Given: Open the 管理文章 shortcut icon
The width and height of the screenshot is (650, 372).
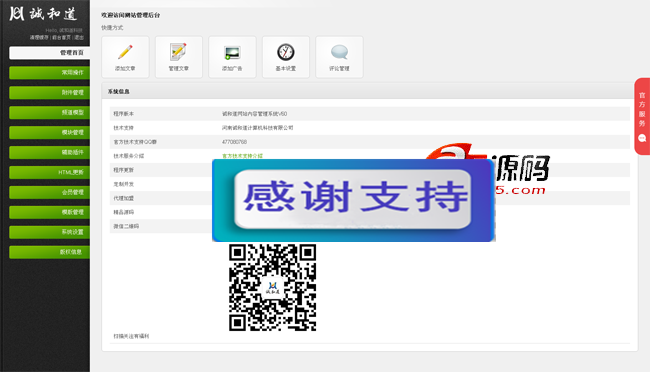Looking at the screenshot, I should pos(178,52).
